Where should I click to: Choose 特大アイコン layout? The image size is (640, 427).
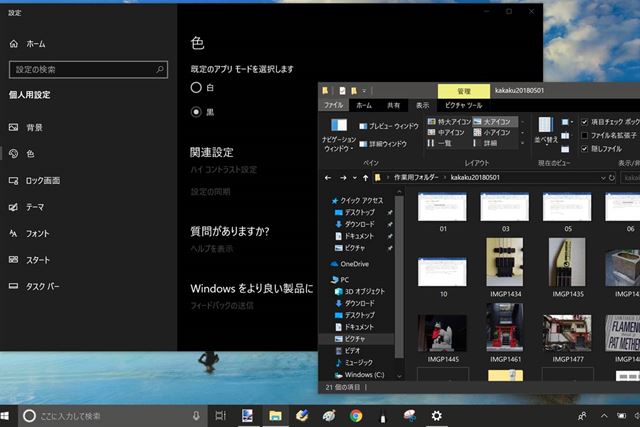pyautogui.click(x=449, y=122)
